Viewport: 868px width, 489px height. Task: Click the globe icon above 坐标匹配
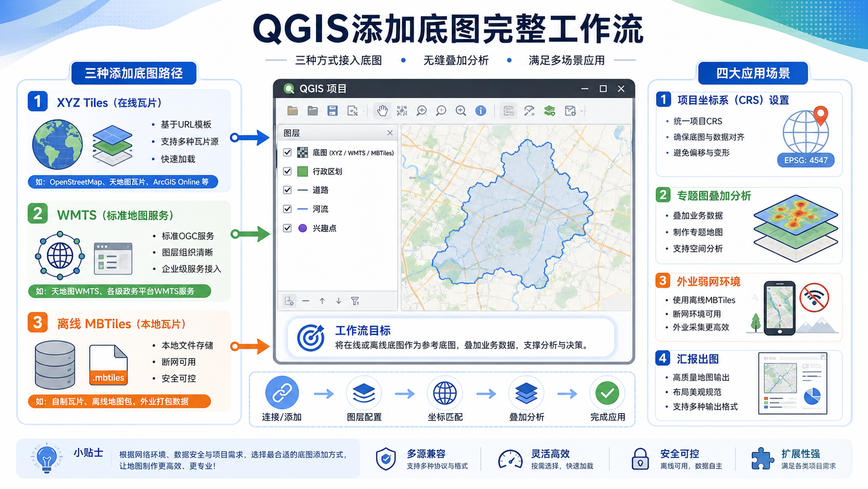[x=445, y=393]
